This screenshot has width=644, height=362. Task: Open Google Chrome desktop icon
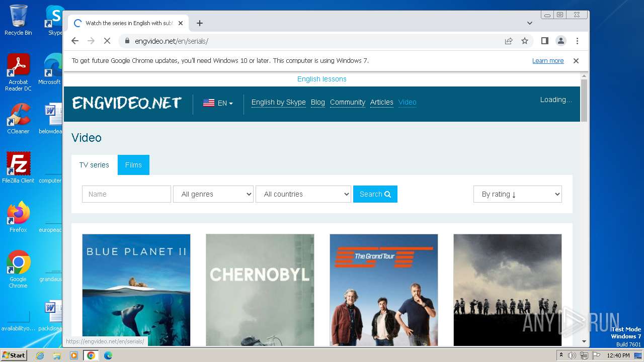click(x=18, y=269)
